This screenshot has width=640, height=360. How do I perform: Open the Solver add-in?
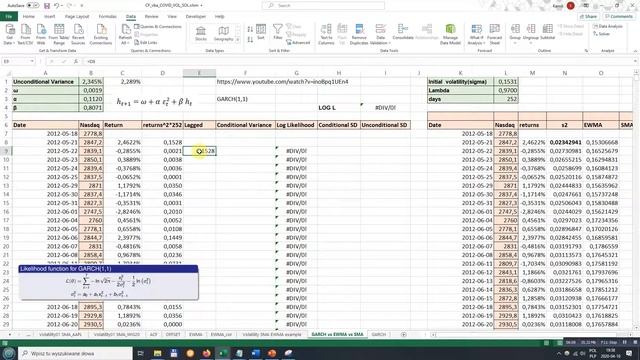pyautogui.click(x=601, y=34)
